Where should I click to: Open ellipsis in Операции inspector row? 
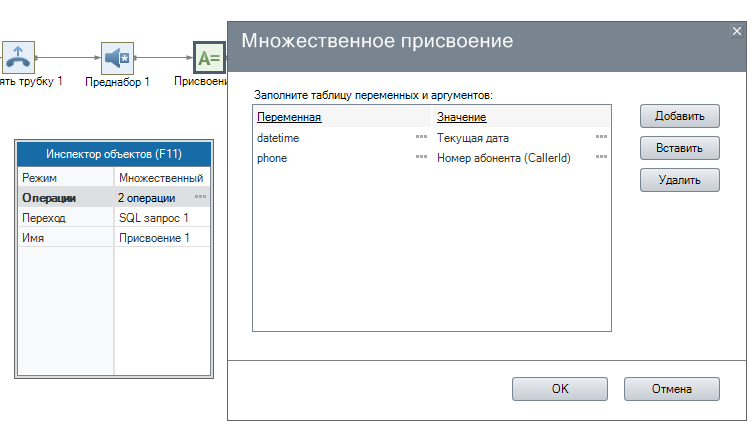click(201, 198)
